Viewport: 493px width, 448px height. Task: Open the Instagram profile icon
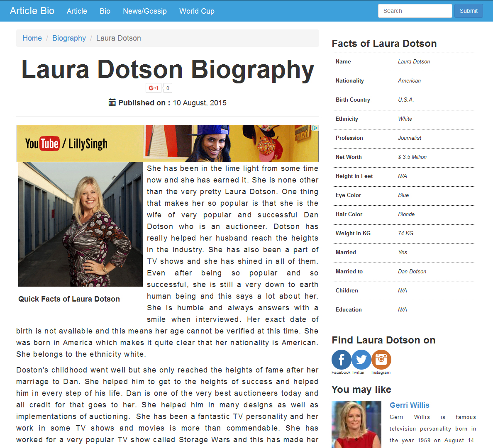(381, 360)
